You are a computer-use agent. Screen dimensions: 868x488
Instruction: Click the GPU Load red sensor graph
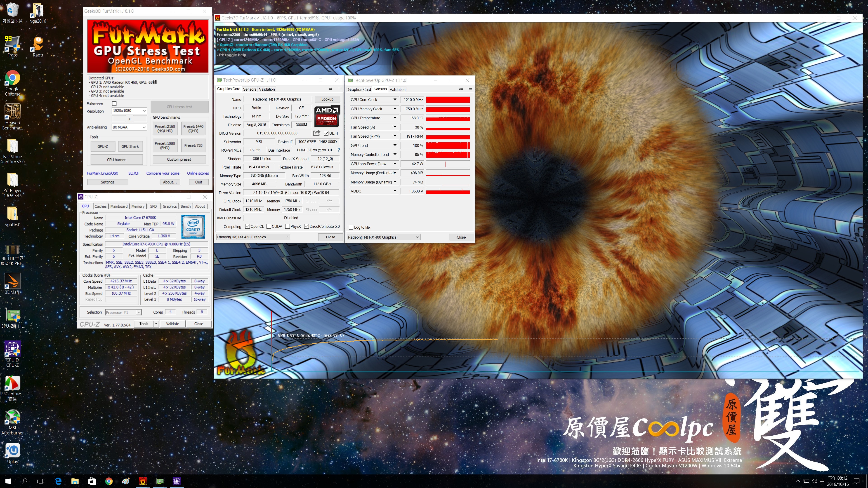[448, 145]
